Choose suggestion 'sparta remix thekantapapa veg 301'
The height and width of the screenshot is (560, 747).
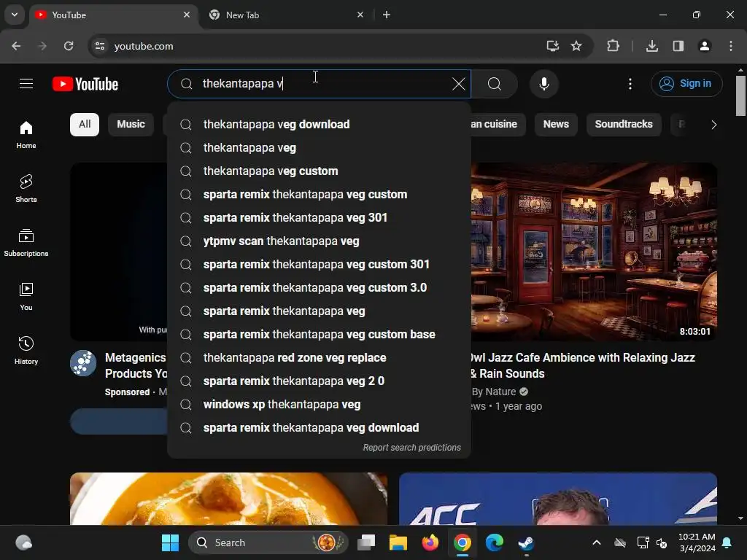[320, 217]
